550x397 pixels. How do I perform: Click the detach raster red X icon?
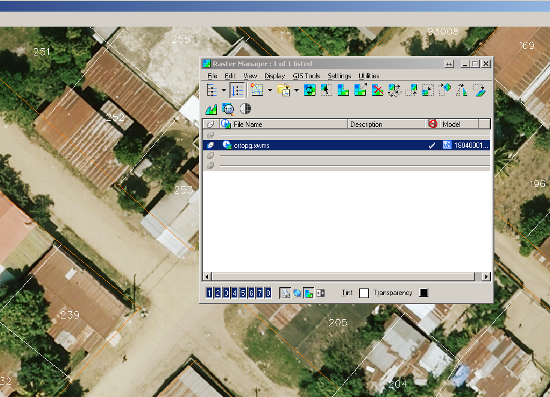[x=377, y=90]
